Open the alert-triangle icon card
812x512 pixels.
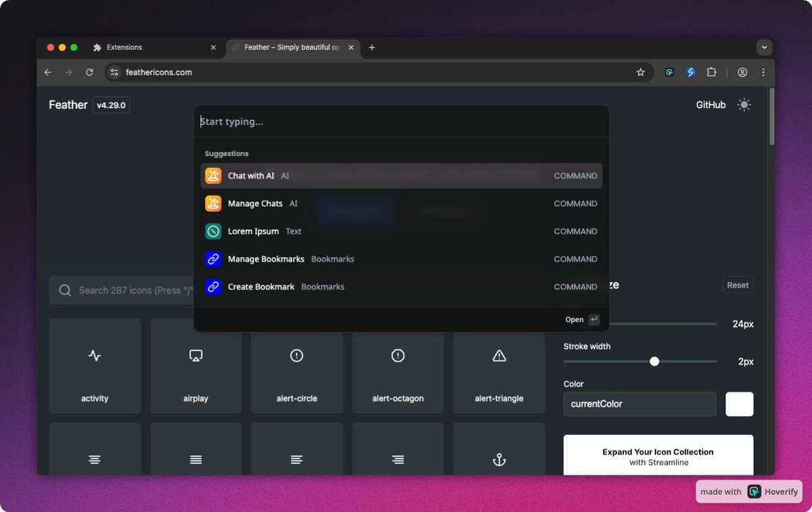[x=499, y=366]
